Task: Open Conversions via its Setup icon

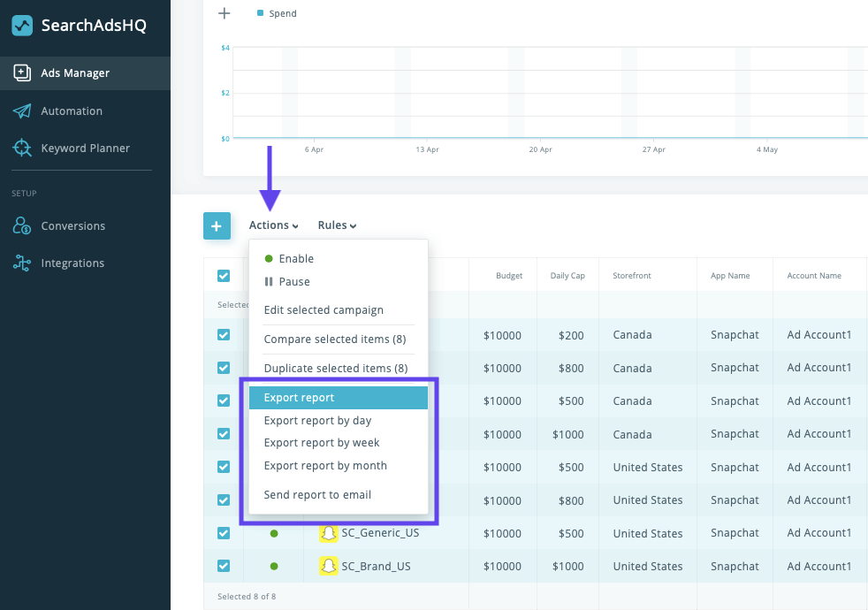Action: 21,225
